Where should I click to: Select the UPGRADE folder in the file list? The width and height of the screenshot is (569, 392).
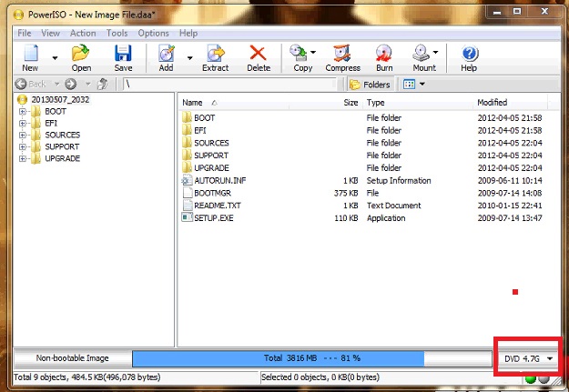211,168
